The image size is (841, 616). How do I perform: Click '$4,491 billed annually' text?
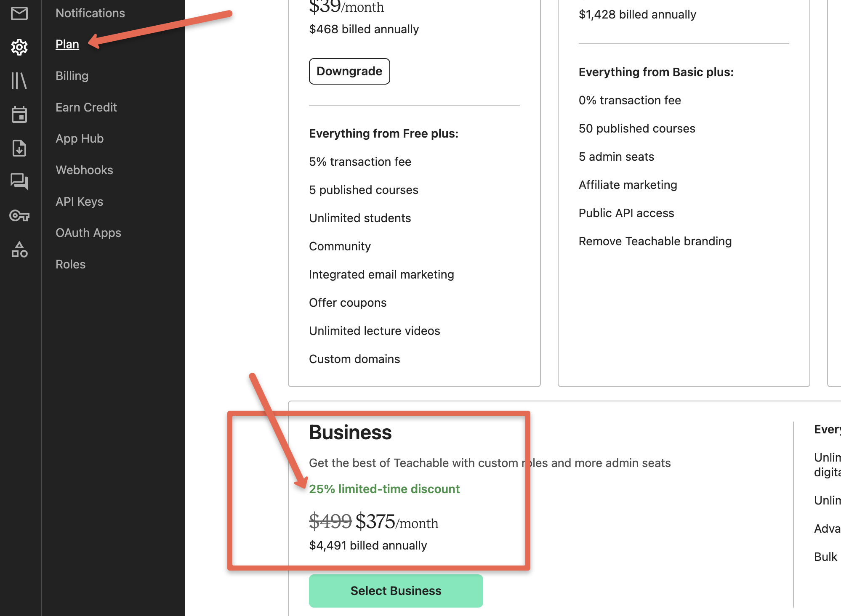point(368,545)
